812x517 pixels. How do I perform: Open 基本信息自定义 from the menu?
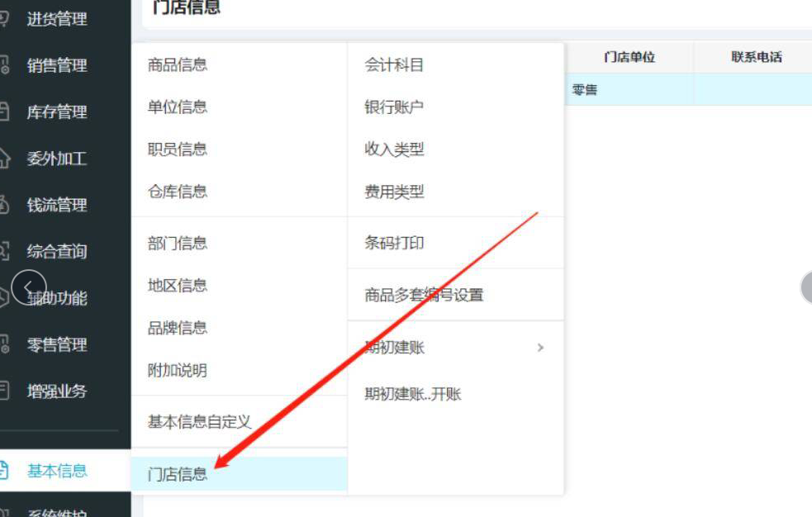199,422
